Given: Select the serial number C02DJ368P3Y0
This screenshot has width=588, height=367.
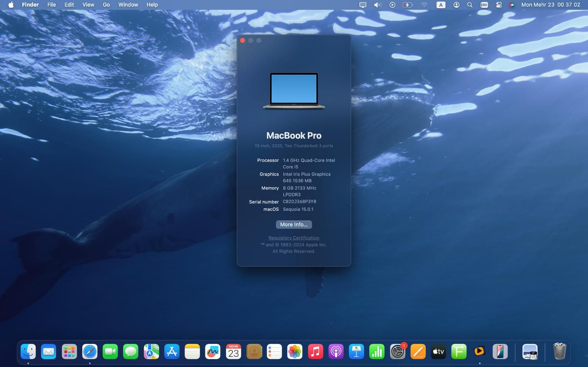Looking at the screenshot, I should pos(299,202).
